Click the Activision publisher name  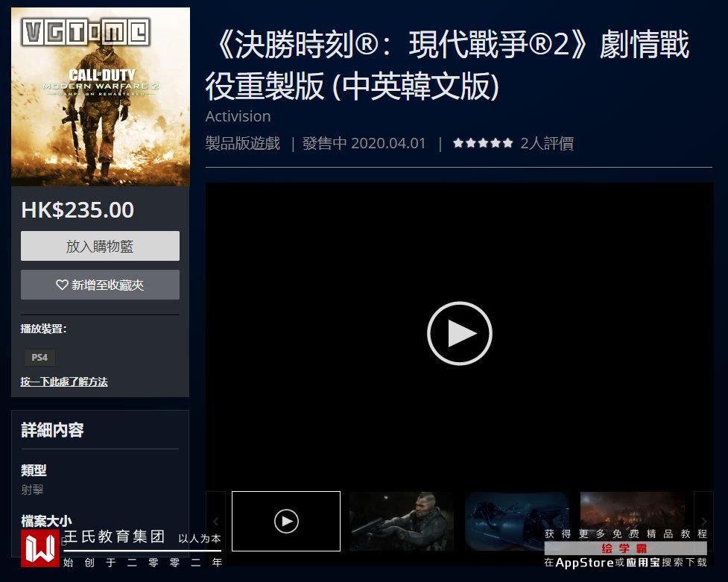(x=238, y=116)
